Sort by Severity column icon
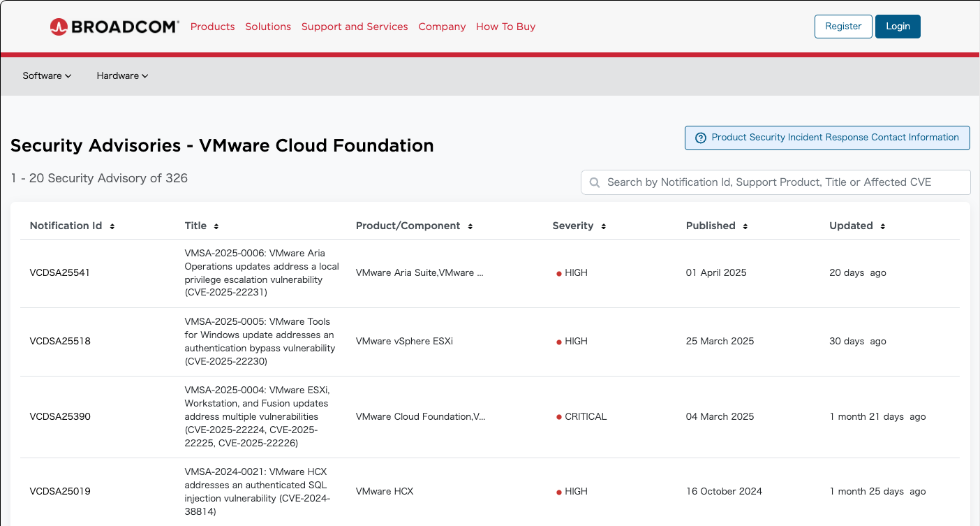 pyautogui.click(x=604, y=226)
